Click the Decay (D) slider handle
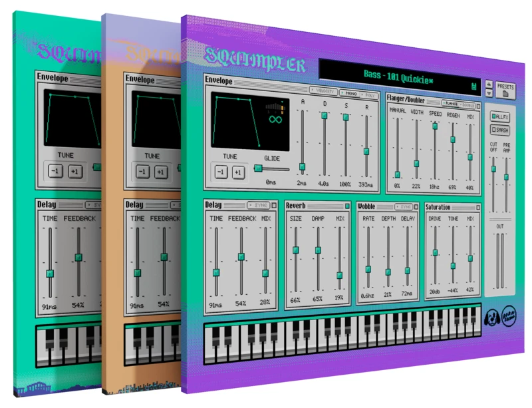This screenshot has height=408, width=532. [x=325, y=115]
